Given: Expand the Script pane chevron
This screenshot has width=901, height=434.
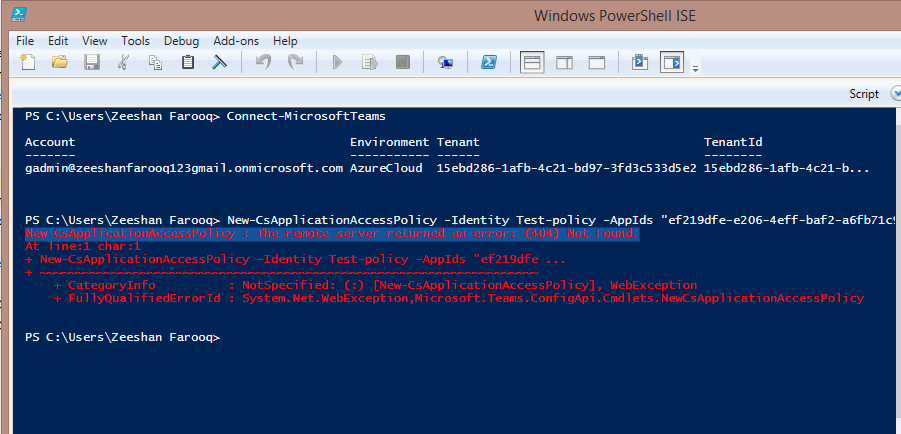Looking at the screenshot, I should [895, 94].
